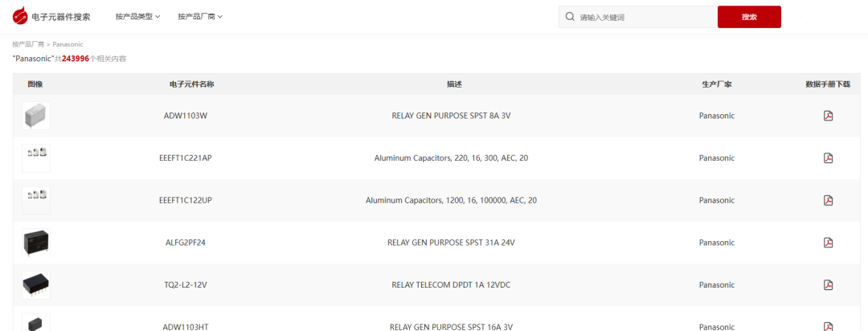The height and width of the screenshot is (331, 868).
Task: Open the EEEFT1C221AP part name link
Action: [186, 158]
